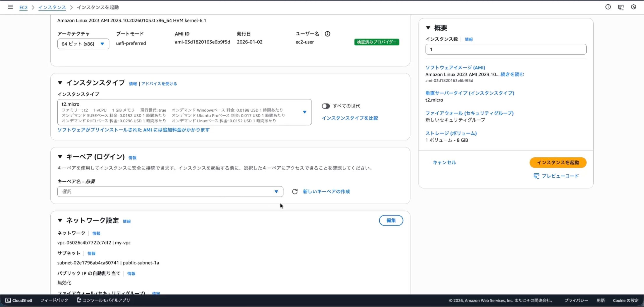
Task: Open the アーキテクチャ 64 ビット dropdown
Action: coord(83,44)
